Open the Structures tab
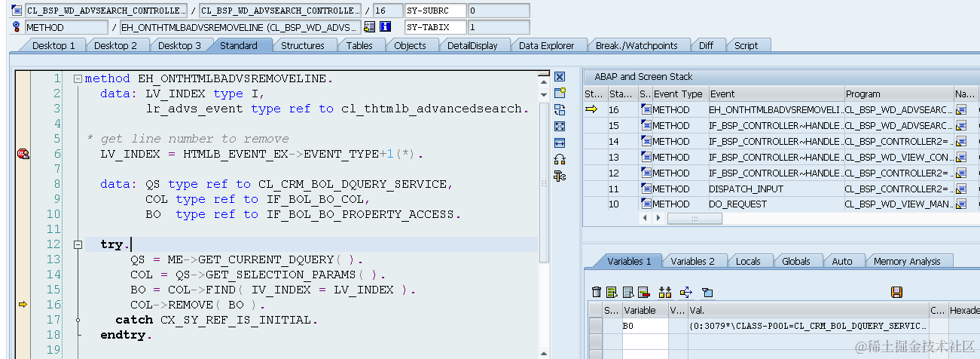The image size is (980, 359). tap(303, 45)
